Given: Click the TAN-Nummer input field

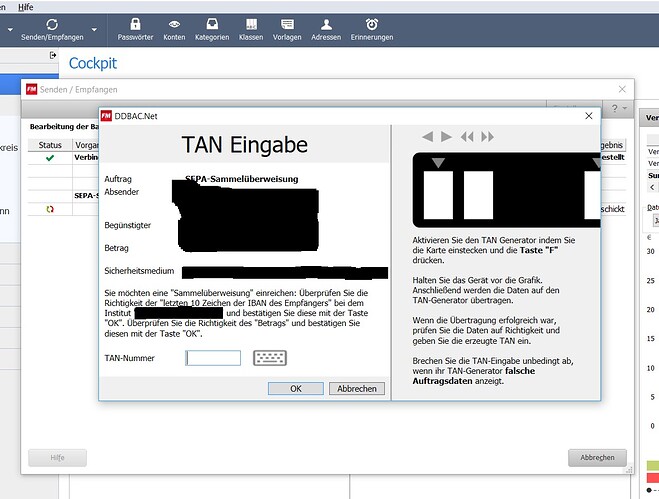Looking at the screenshot, I should pyautogui.click(x=213, y=358).
